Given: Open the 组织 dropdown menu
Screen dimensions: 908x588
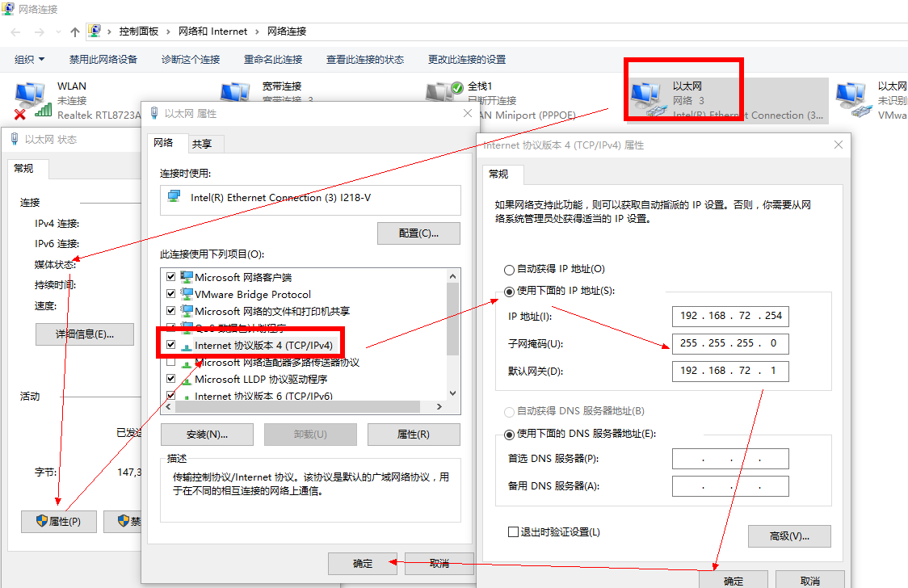Looking at the screenshot, I should pos(30,59).
